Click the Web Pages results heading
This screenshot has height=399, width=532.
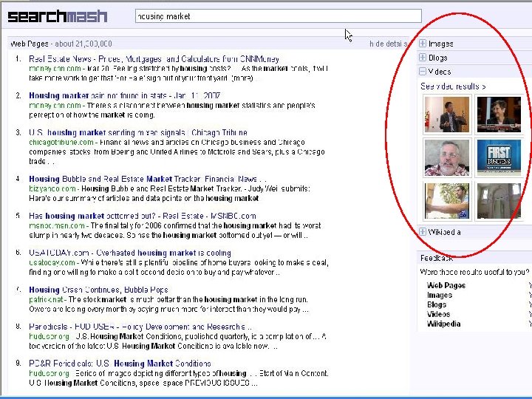[x=30, y=44]
